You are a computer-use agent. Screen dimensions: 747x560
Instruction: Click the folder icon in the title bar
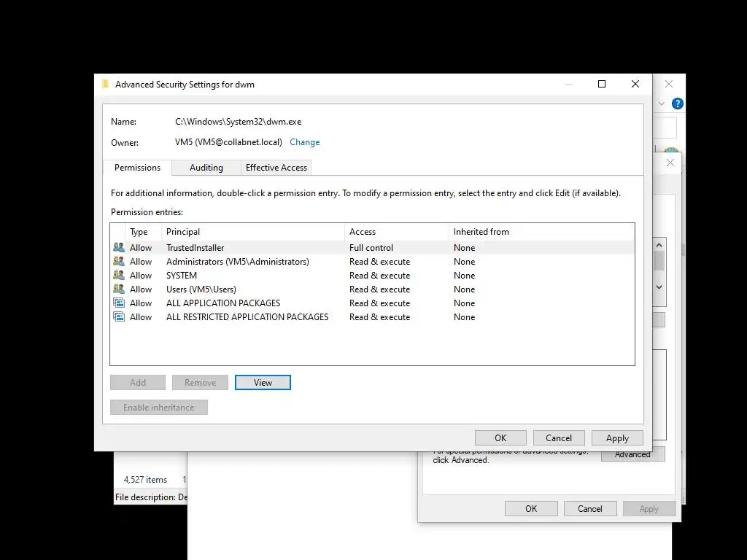click(x=105, y=85)
